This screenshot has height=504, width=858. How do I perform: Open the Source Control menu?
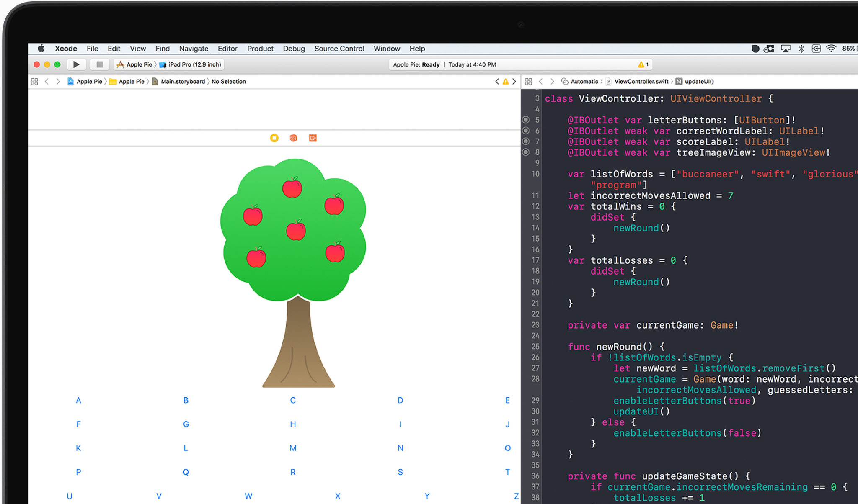pos(339,49)
